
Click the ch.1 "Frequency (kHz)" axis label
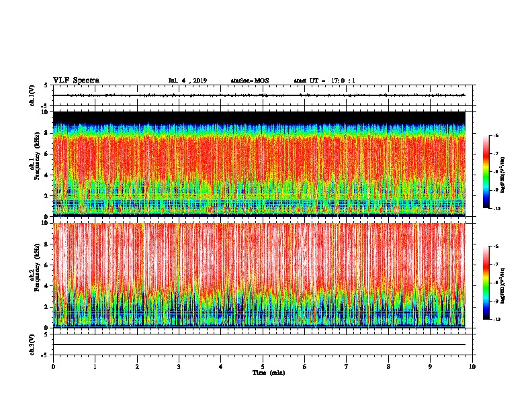click(38, 156)
